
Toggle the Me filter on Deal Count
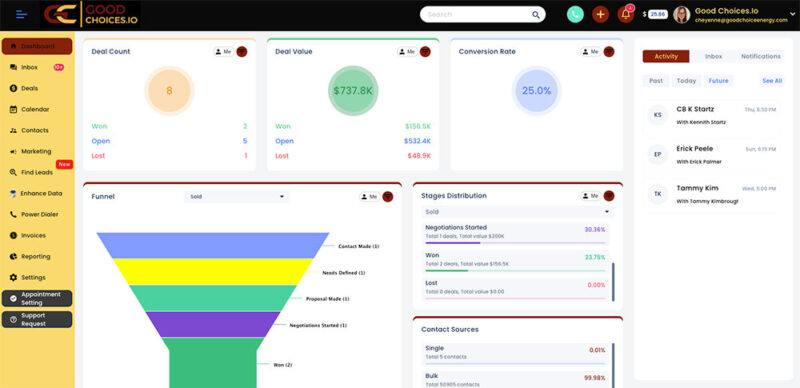tap(223, 52)
